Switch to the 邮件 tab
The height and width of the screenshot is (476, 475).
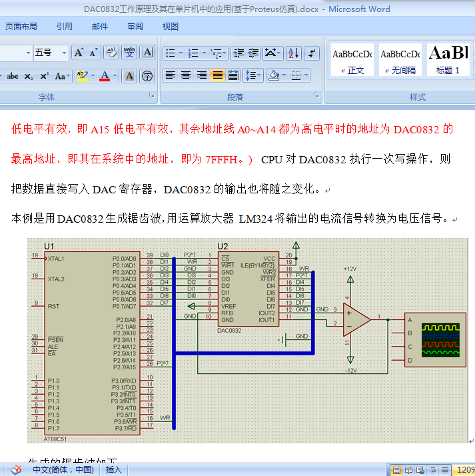(x=100, y=27)
